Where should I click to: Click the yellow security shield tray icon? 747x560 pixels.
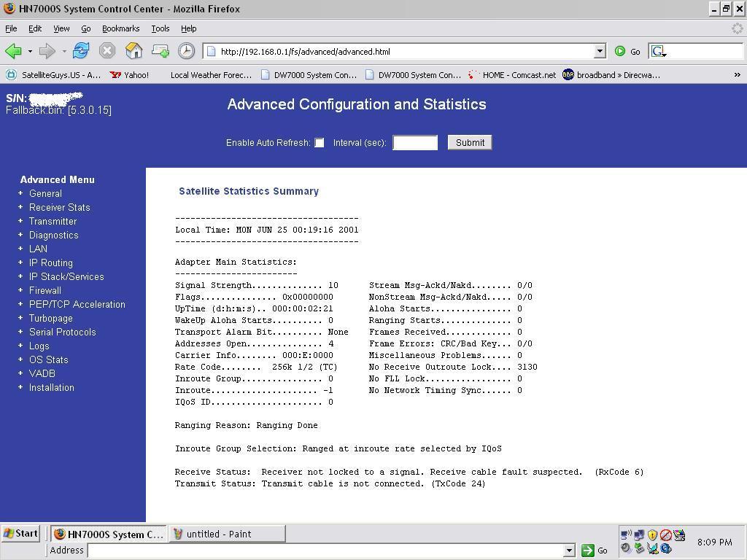[652, 534]
